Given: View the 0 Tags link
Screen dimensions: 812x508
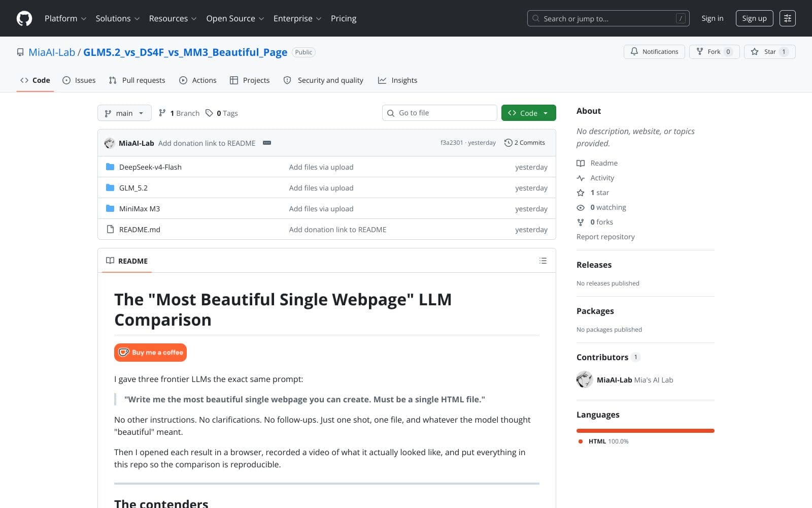Looking at the screenshot, I should point(222,113).
